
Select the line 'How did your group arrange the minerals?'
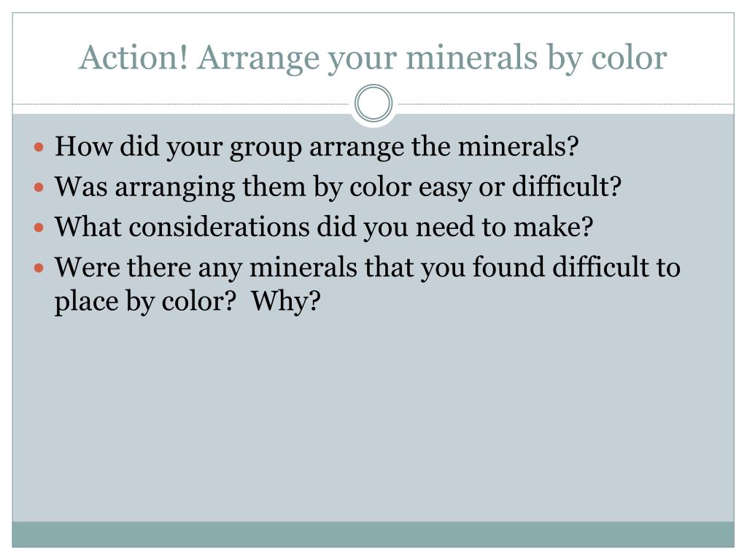pyautogui.click(x=317, y=147)
